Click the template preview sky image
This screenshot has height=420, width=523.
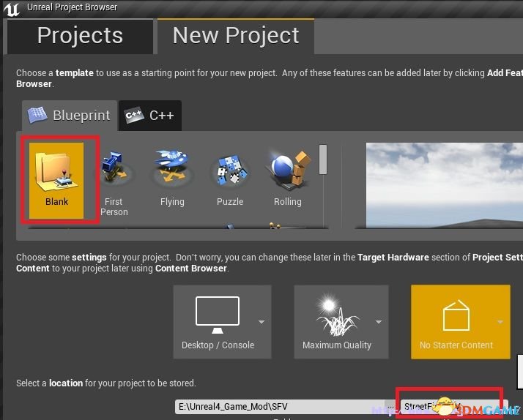[x=445, y=185]
